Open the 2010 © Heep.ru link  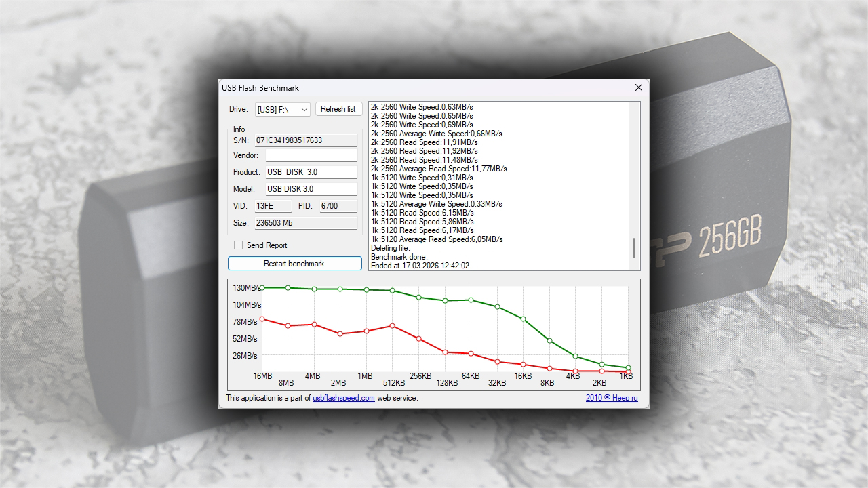[612, 398]
